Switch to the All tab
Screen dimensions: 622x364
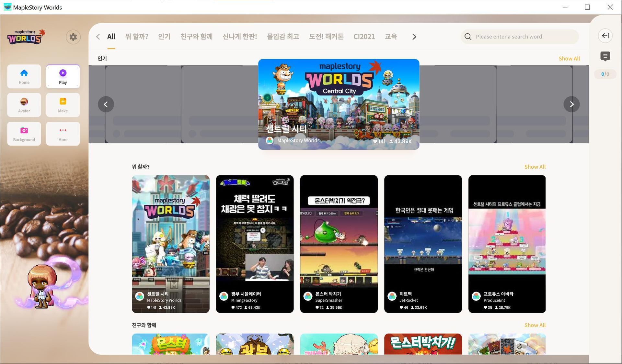(111, 37)
